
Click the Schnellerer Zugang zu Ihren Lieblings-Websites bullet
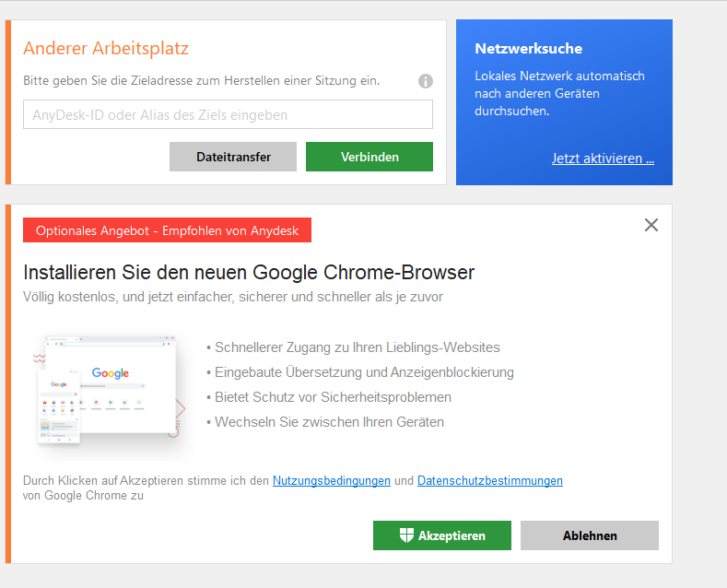pyautogui.click(x=353, y=347)
